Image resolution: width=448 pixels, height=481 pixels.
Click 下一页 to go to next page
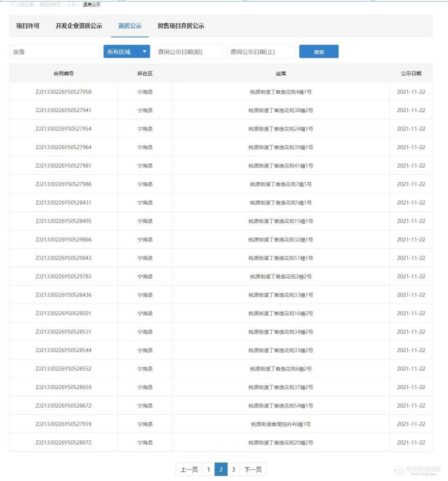click(253, 470)
